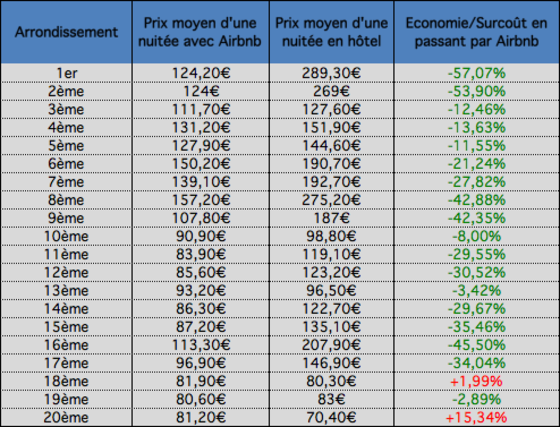Viewport: 560px width, 427px height.
Task: Click the 16ème row's -45,50% cell
Action: click(477, 345)
